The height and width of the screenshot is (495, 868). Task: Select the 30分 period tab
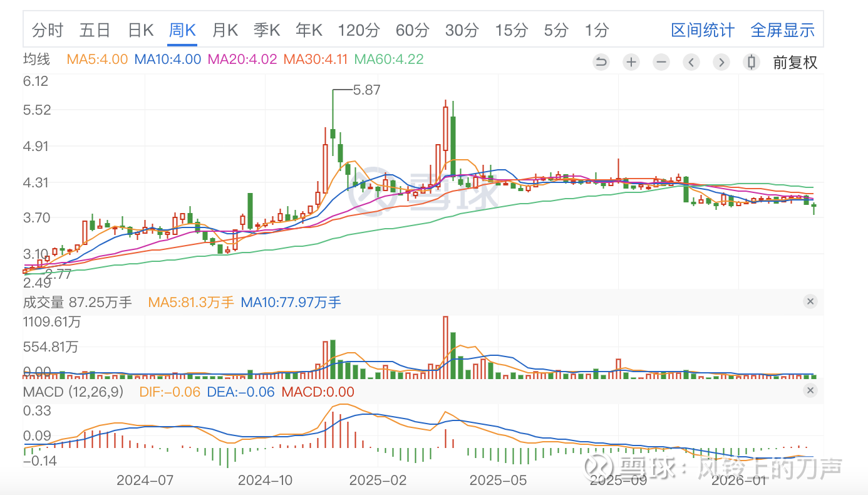462,30
